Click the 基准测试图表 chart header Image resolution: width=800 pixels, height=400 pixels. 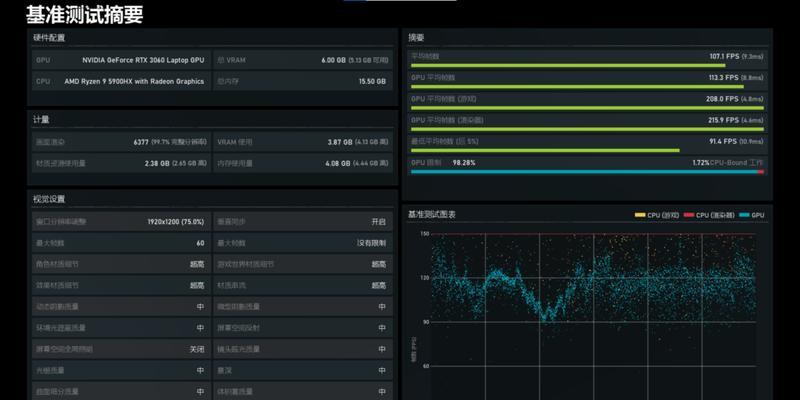click(432, 215)
